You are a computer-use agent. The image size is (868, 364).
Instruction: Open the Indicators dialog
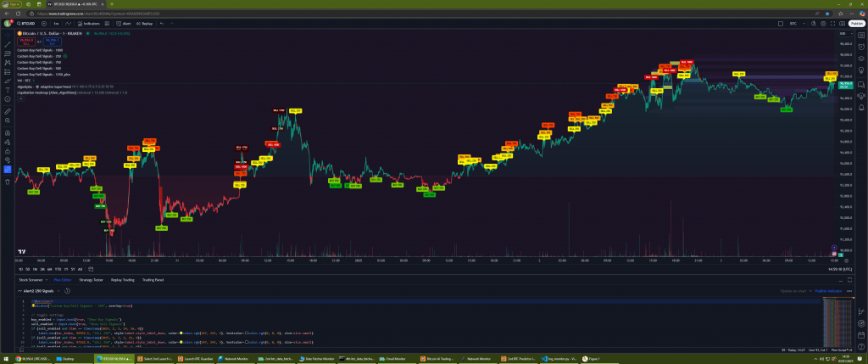tap(90, 24)
